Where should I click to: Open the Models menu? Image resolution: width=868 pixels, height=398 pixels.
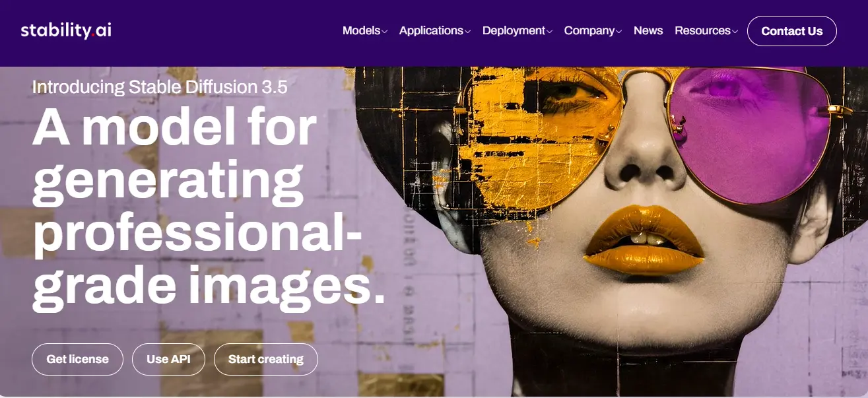pyautogui.click(x=361, y=30)
